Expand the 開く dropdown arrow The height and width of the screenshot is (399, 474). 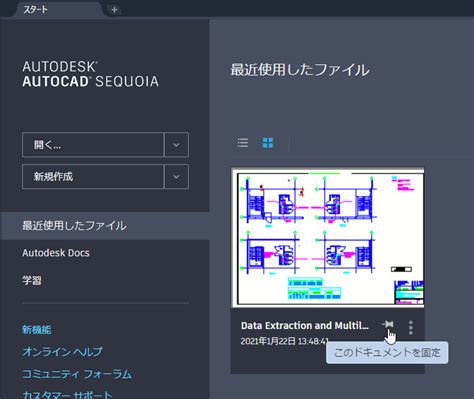(176, 145)
